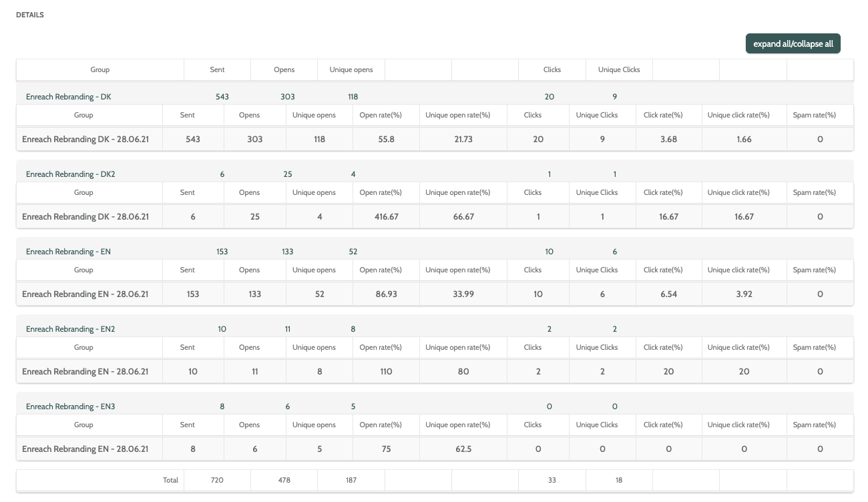Image resolution: width=868 pixels, height=502 pixels.
Task: Select total unique opens value 187
Action: pyautogui.click(x=351, y=480)
